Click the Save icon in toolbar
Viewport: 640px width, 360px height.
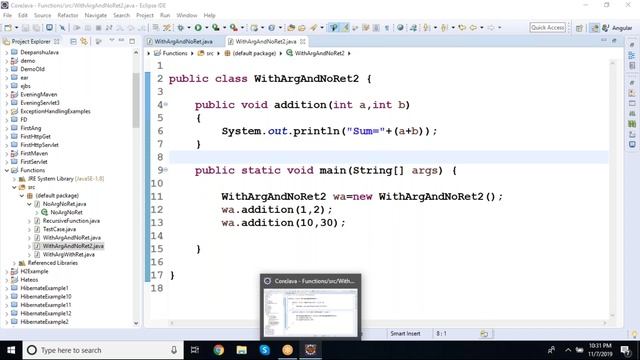pos(26,28)
